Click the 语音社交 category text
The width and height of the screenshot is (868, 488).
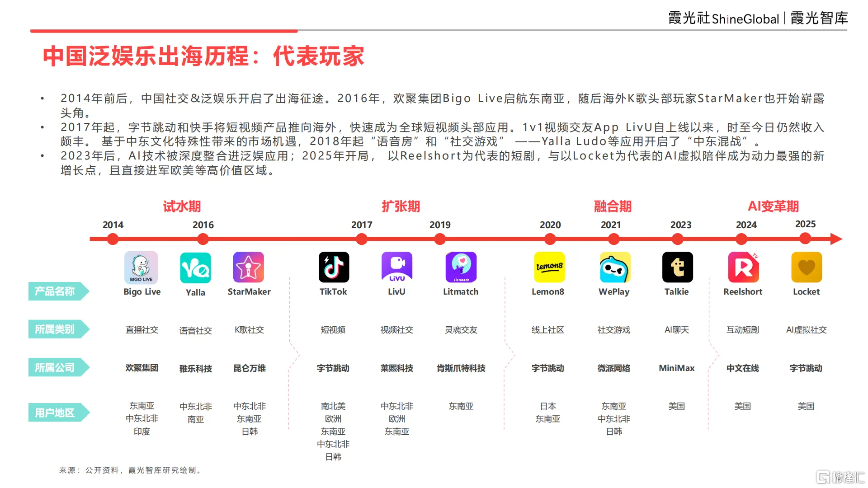coord(196,331)
